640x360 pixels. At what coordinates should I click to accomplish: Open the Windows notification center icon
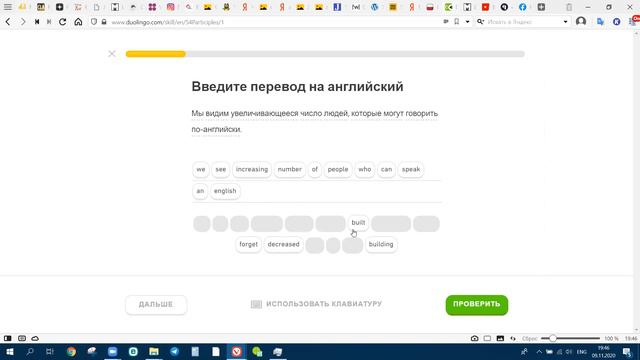pyautogui.click(x=627, y=351)
